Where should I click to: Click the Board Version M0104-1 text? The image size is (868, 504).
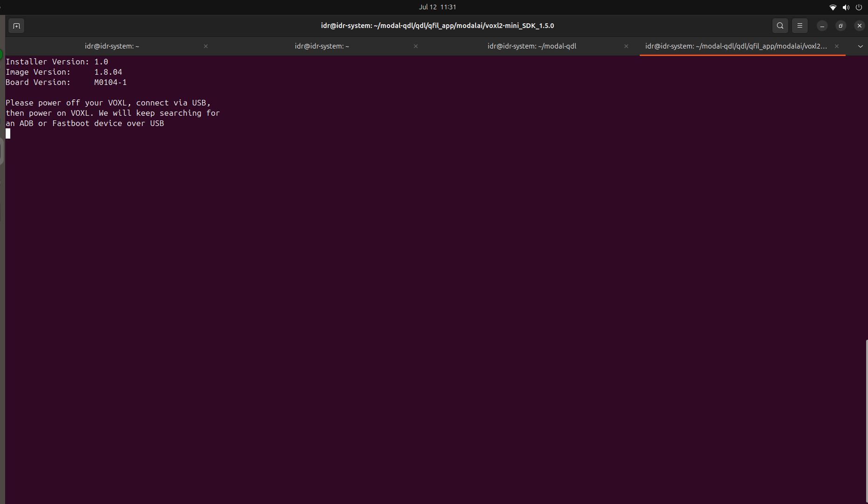66,82
